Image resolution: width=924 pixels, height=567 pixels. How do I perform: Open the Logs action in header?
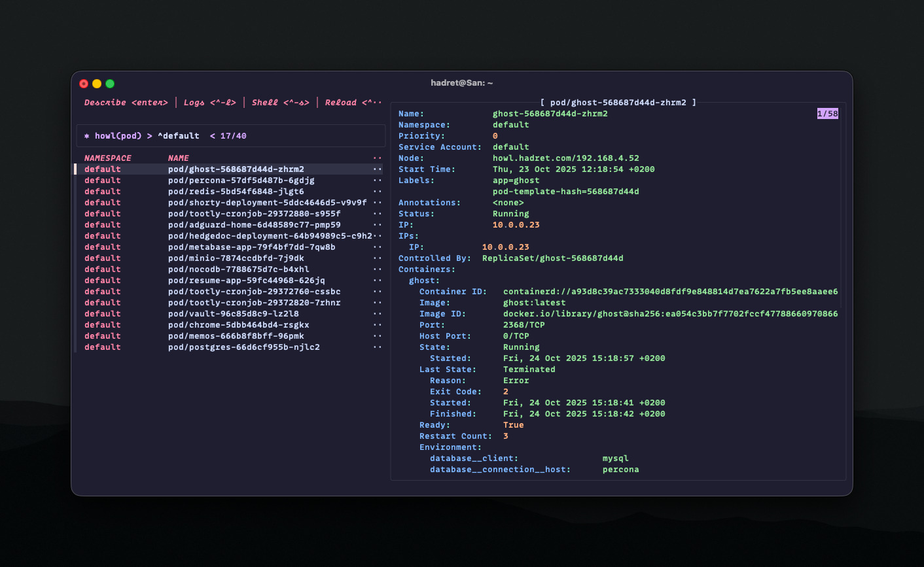(x=209, y=103)
